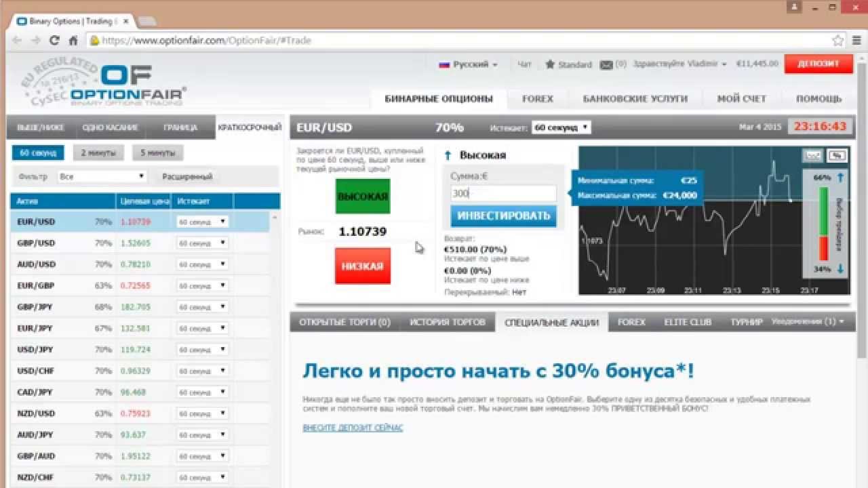
Task: Close the Binary Options browser tab
Action: (124, 22)
